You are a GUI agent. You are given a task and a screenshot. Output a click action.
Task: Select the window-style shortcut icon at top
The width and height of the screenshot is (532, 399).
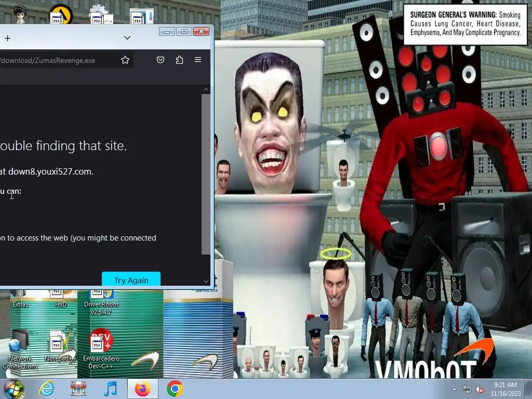coord(142,16)
